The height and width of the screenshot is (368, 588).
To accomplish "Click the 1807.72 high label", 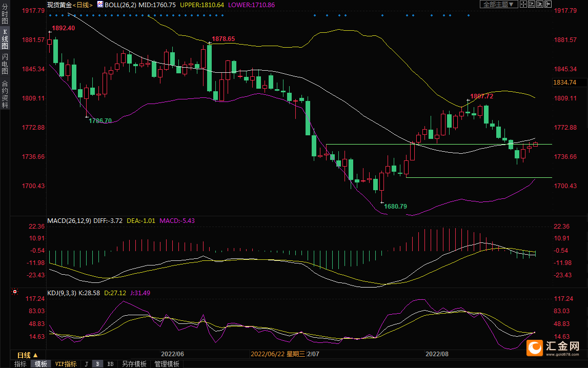I will tap(481, 96).
